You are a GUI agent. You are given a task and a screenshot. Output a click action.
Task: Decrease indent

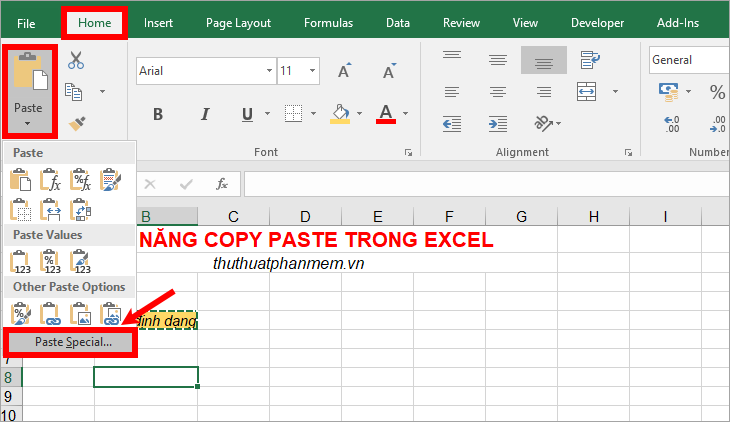pos(452,124)
